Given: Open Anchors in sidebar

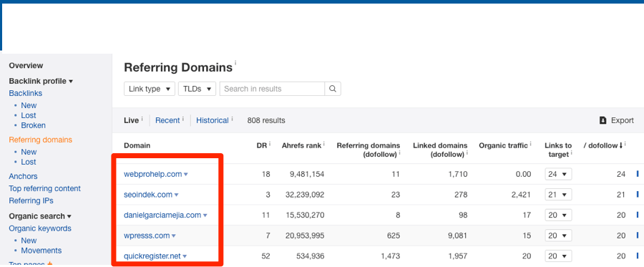Looking at the screenshot, I should click(23, 176).
